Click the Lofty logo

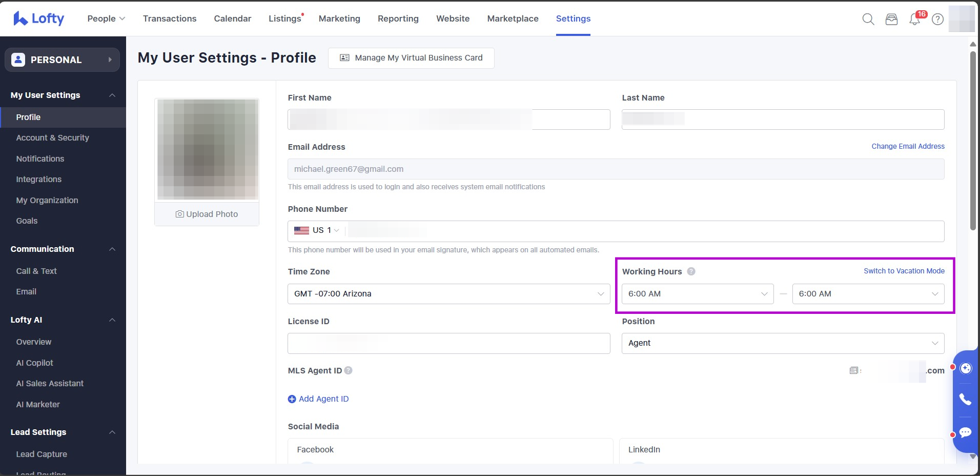click(39, 18)
